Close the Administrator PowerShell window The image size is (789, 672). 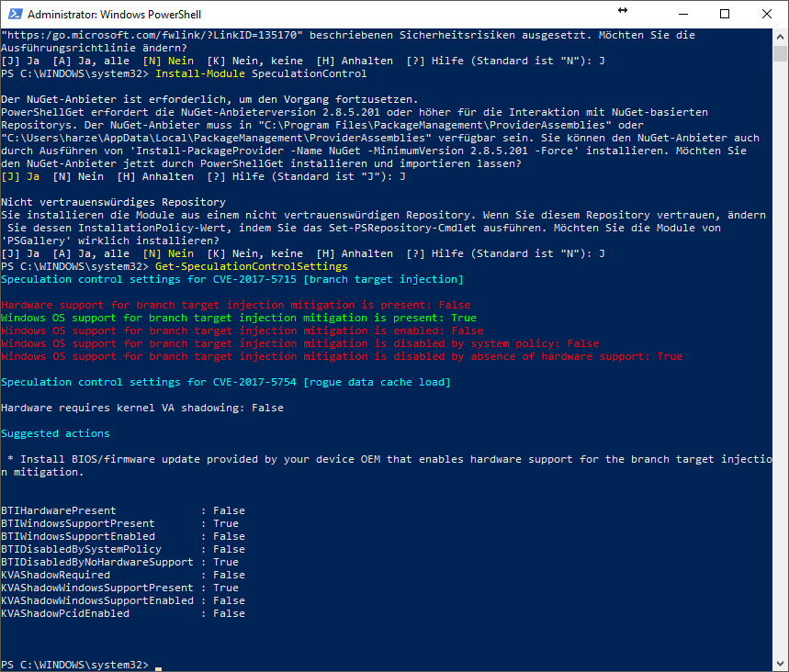click(x=766, y=14)
